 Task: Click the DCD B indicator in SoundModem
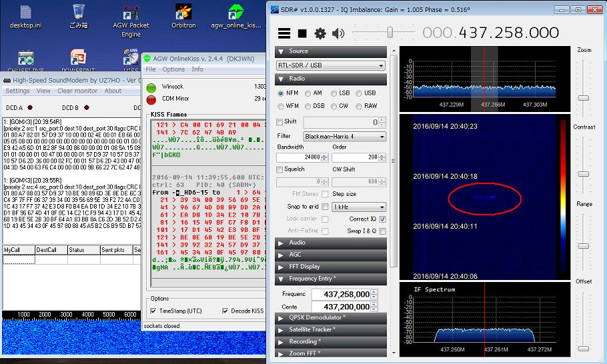pyautogui.click(x=87, y=107)
